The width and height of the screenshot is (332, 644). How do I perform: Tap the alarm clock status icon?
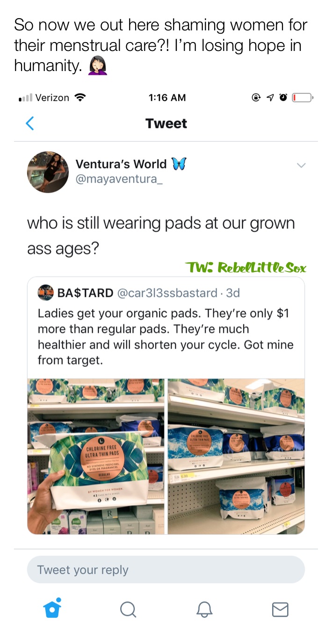point(283,98)
